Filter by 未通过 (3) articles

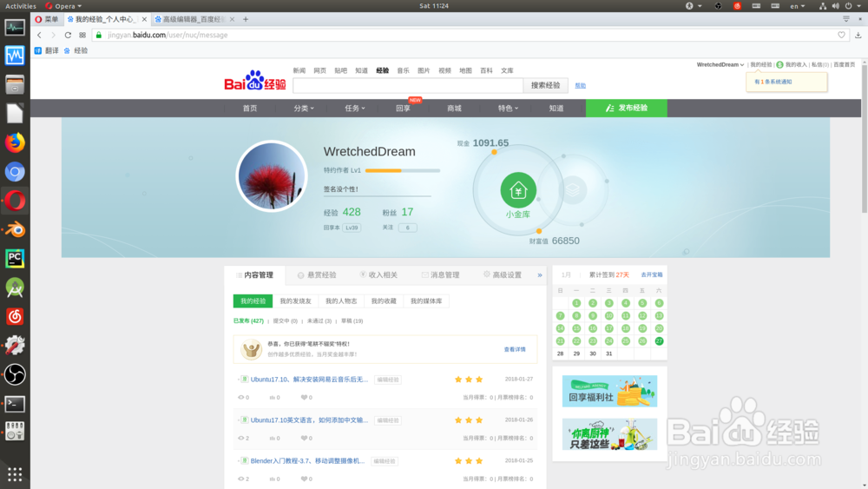pos(319,321)
